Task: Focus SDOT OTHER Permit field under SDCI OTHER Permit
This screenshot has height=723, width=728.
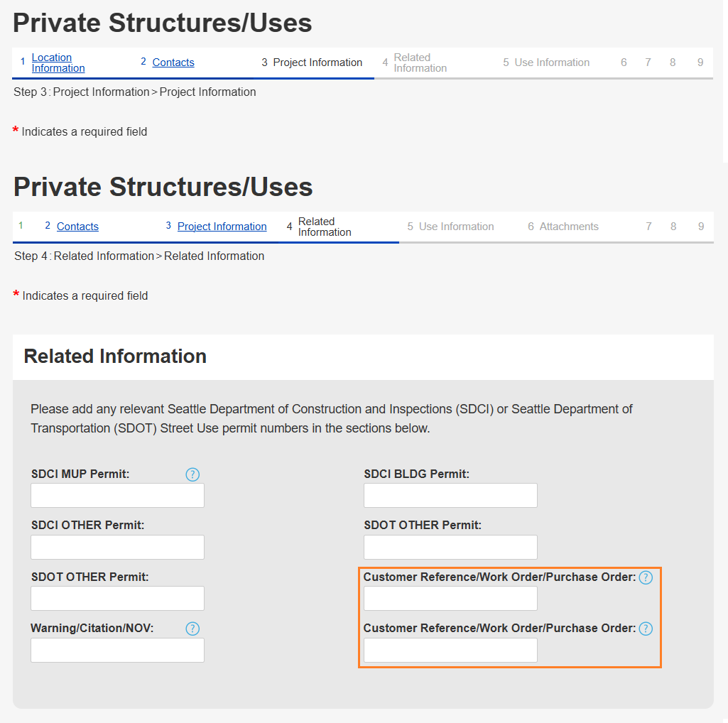Action: pyautogui.click(x=117, y=598)
